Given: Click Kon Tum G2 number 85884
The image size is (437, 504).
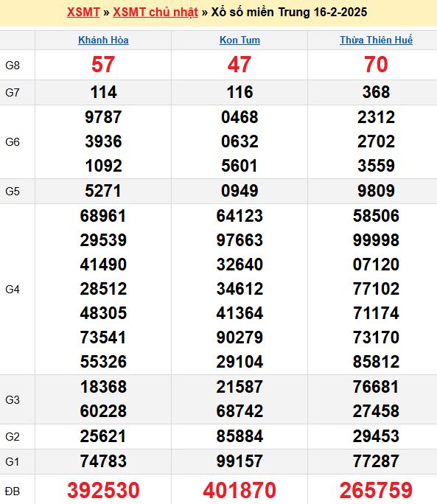Looking at the screenshot, I should pyautogui.click(x=240, y=436).
